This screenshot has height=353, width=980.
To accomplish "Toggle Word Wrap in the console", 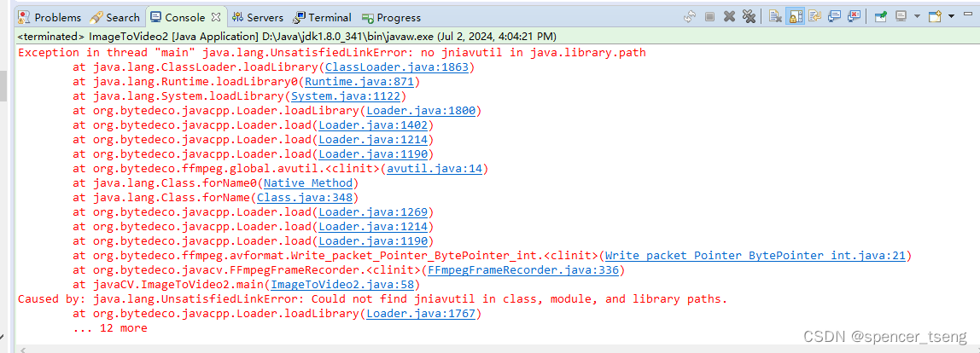I will pos(815,16).
